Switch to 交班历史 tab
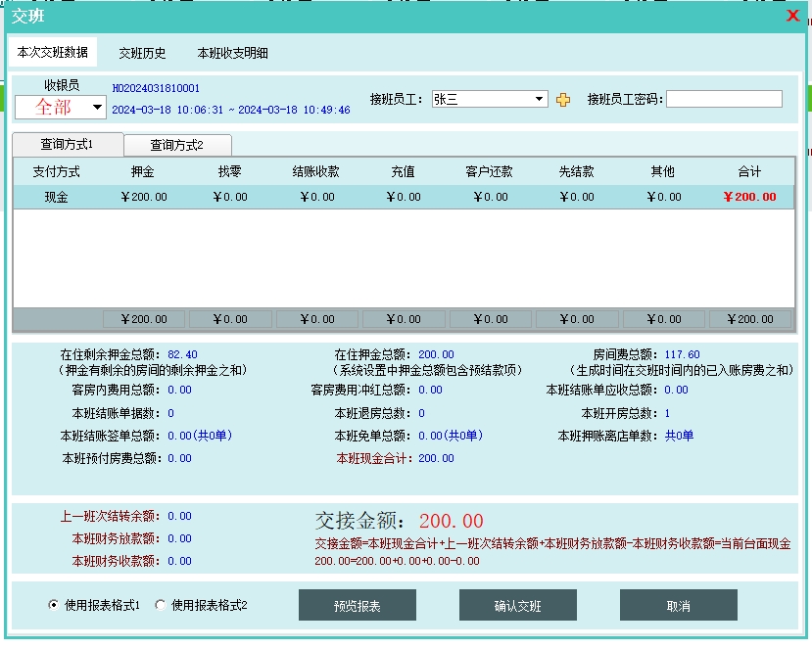812x648 pixels. [142, 53]
